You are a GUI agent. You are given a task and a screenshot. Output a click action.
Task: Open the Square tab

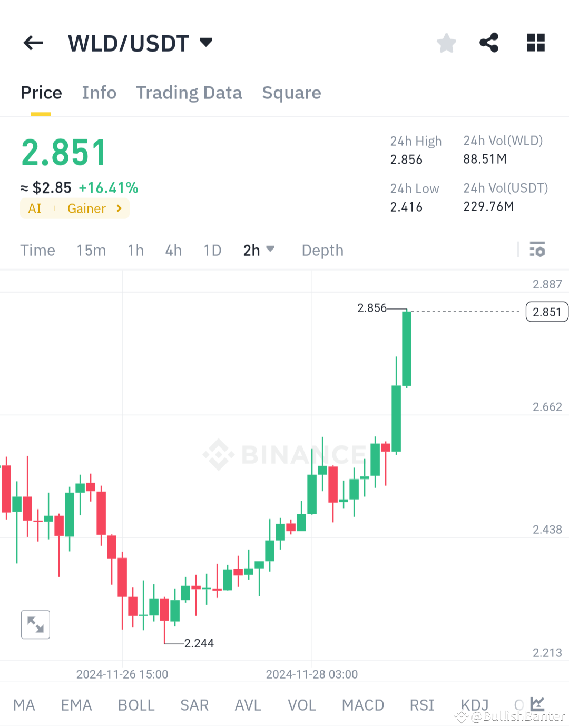point(291,93)
